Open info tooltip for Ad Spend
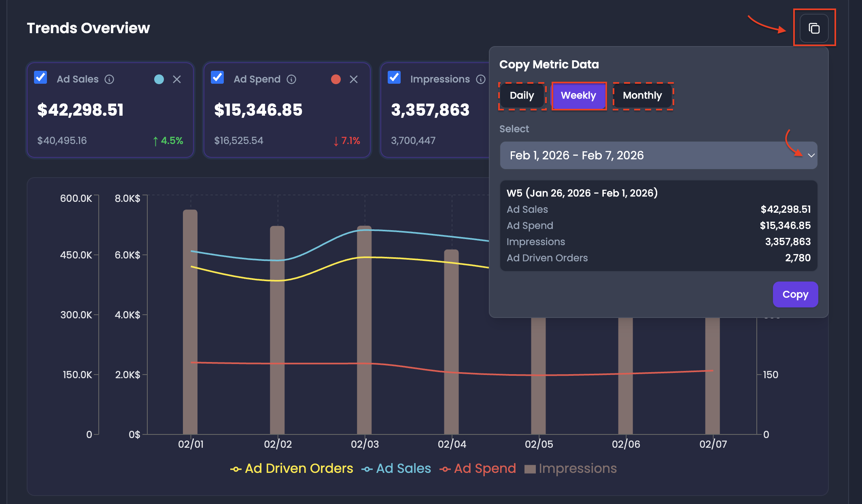862x504 pixels. pos(291,79)
